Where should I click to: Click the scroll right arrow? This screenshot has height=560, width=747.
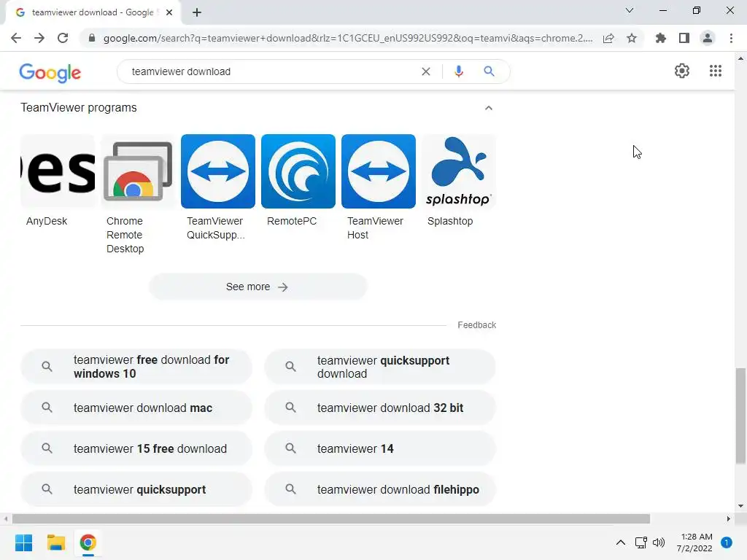pyautogui.click(x=729, y=518)
